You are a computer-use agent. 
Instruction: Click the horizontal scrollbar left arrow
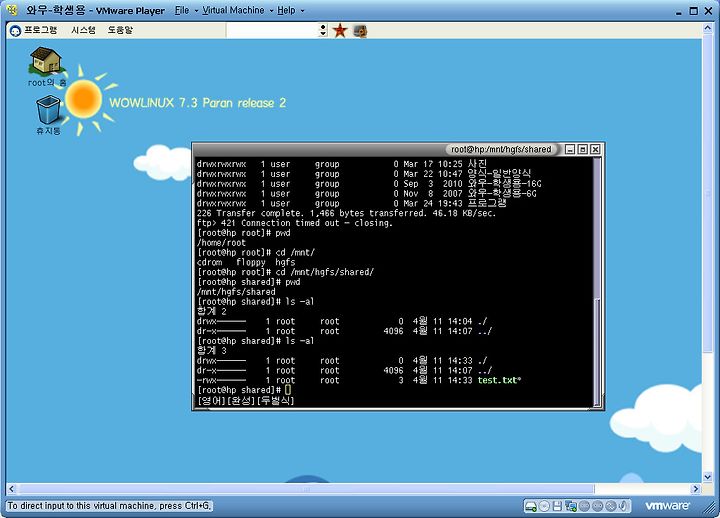[x=11, y=489]
